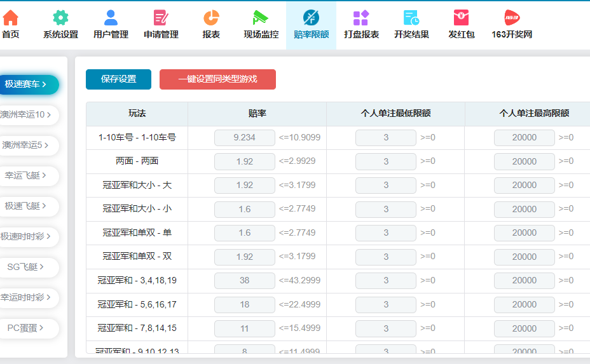This screenshot has height=364, width=590.
Task: Open 用户管理 person icon
Action: pyautogui.click(x=111, y=18)
